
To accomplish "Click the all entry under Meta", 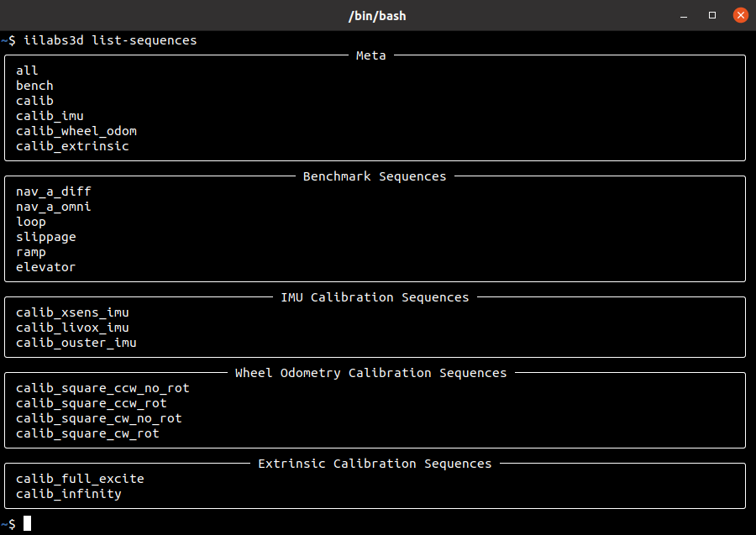I will [x=27, y=70].
